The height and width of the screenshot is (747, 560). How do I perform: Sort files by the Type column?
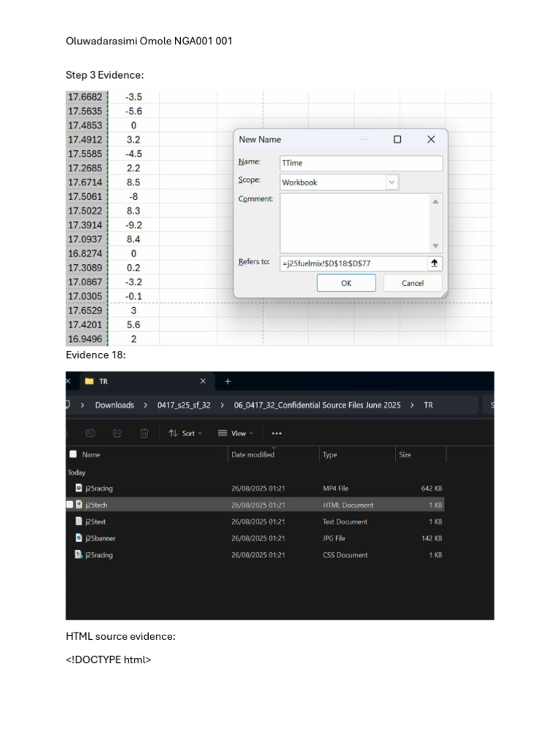(x=330, y=454)
